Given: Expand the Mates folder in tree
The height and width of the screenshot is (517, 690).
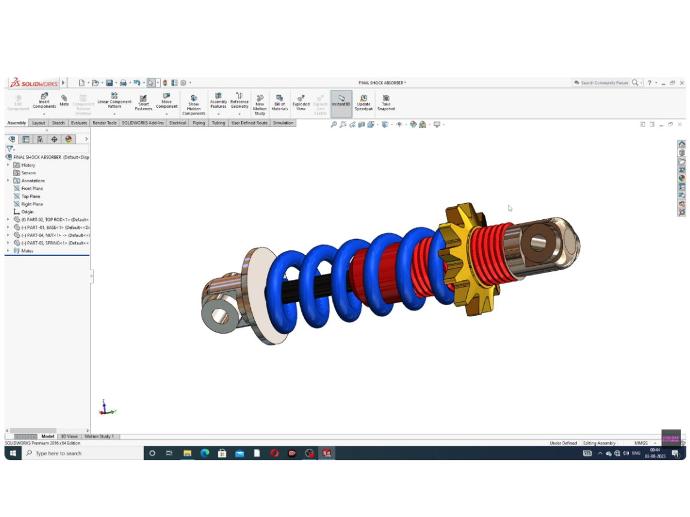Looking at the screenshot, I should point(8,251).
